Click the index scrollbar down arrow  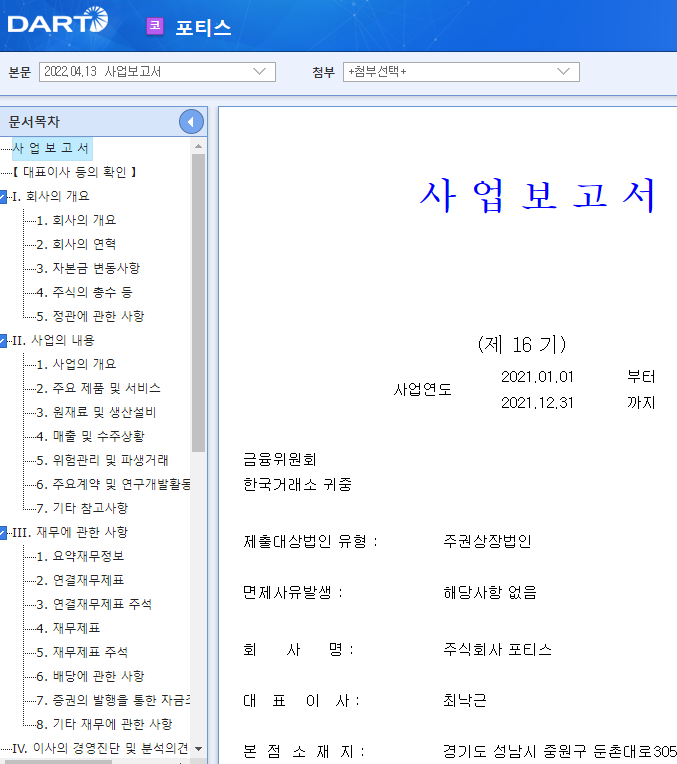[198, 748]
